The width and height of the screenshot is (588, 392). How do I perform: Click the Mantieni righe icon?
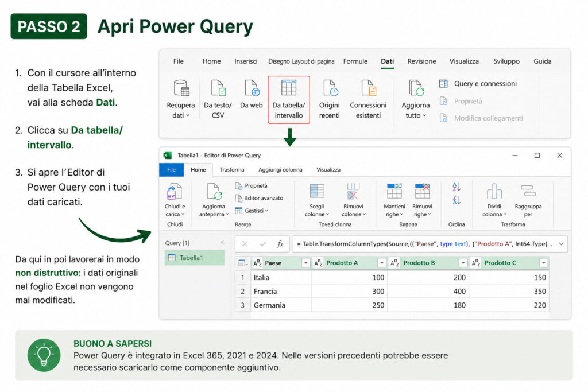(394, 192)
